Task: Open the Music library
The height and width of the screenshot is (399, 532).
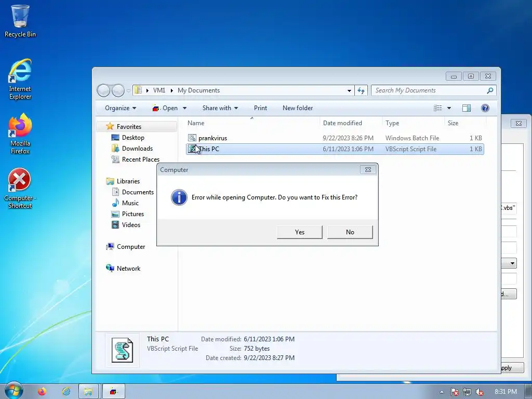Action: 130,203
